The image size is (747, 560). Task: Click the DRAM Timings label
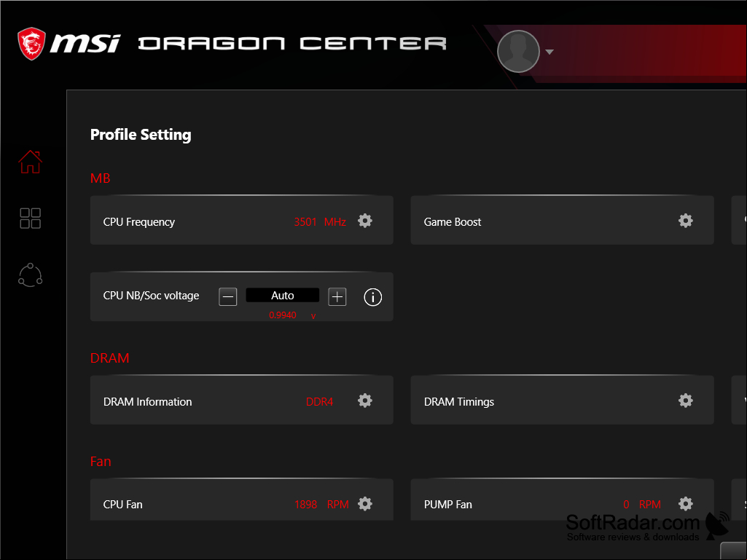tap(459, 402)
